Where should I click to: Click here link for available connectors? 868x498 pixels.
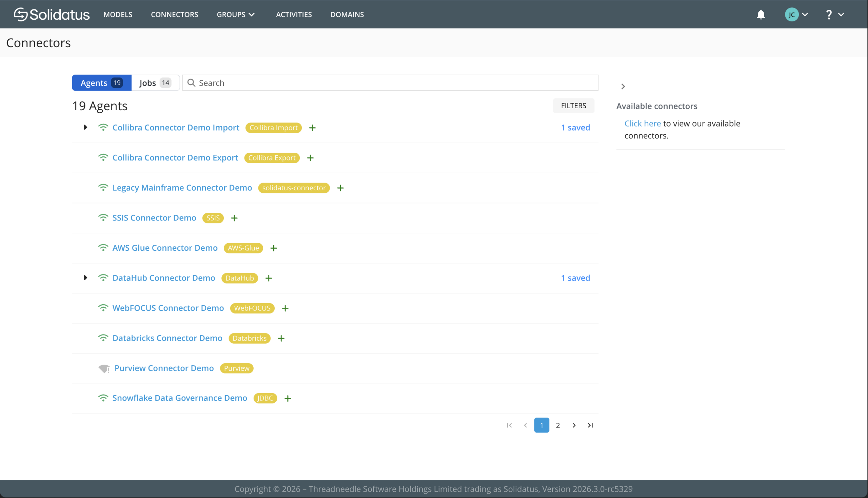coord(643,123)
